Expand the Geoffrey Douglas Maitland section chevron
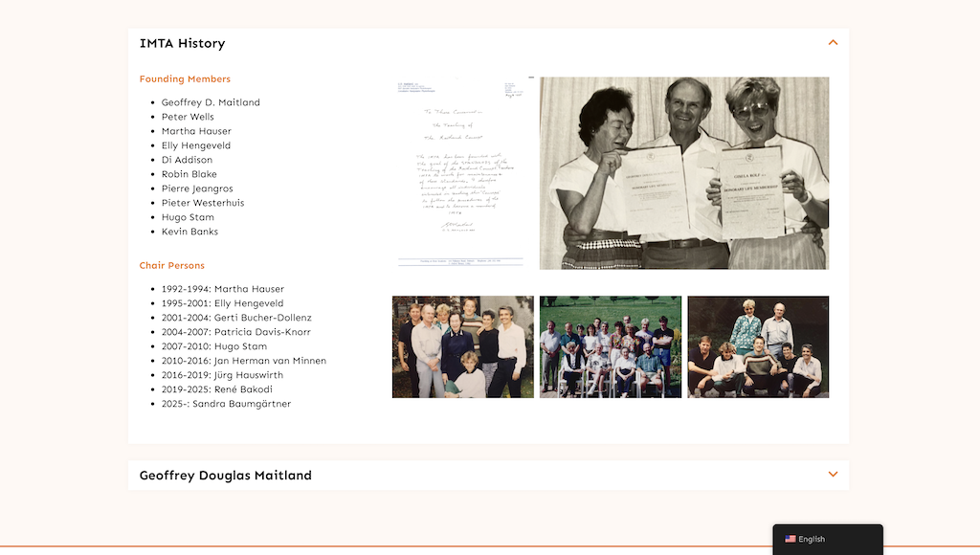Viewport: 980px width, 555px height. 833,475
